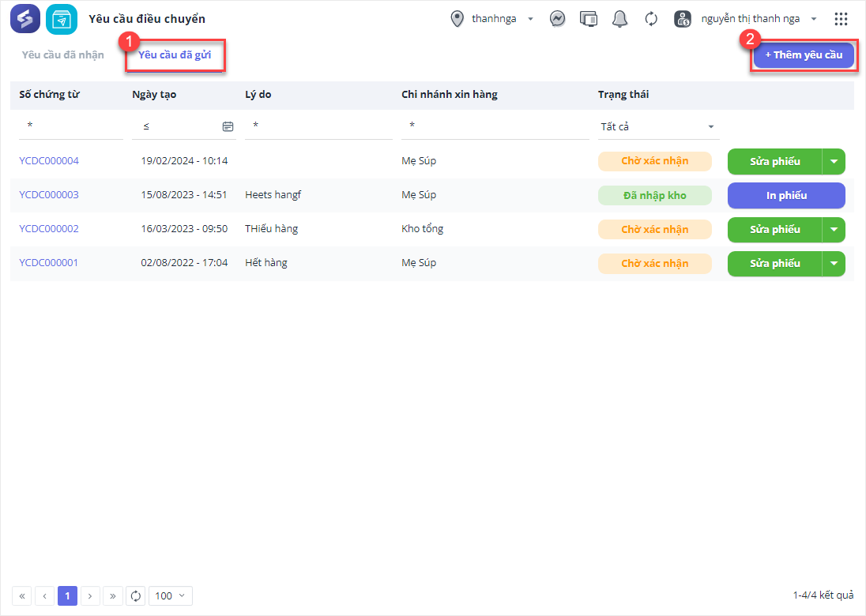The width and height of the screenshot is (866, 616).
Task: Click Sửa phiếu for YCDC000001
Action: click(775, 263)
